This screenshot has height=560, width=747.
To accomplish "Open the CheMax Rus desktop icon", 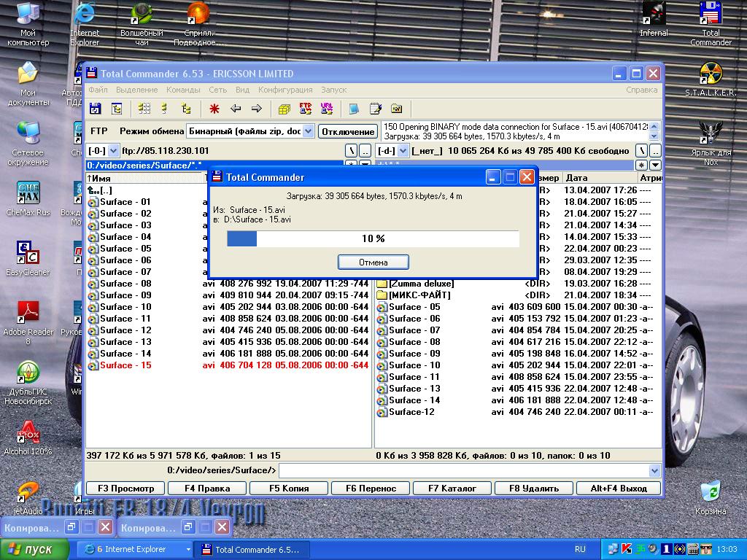I will (28, 199).
